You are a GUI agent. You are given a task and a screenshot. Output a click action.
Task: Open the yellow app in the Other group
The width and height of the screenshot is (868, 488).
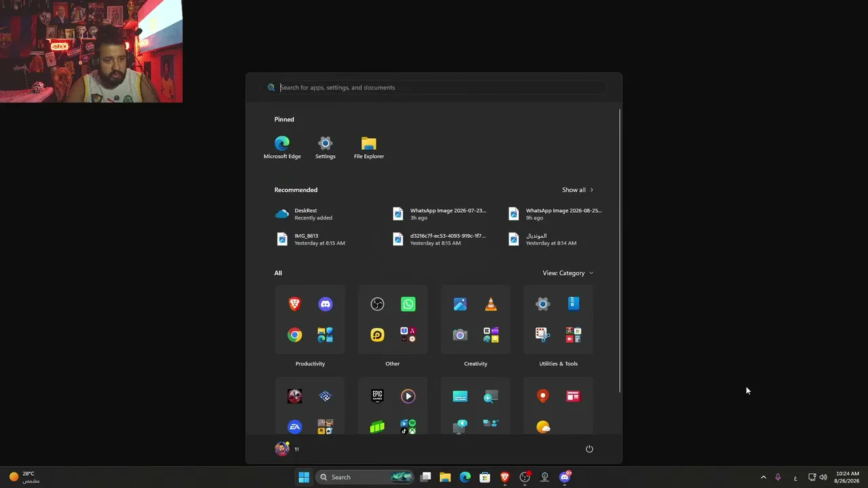378,335
